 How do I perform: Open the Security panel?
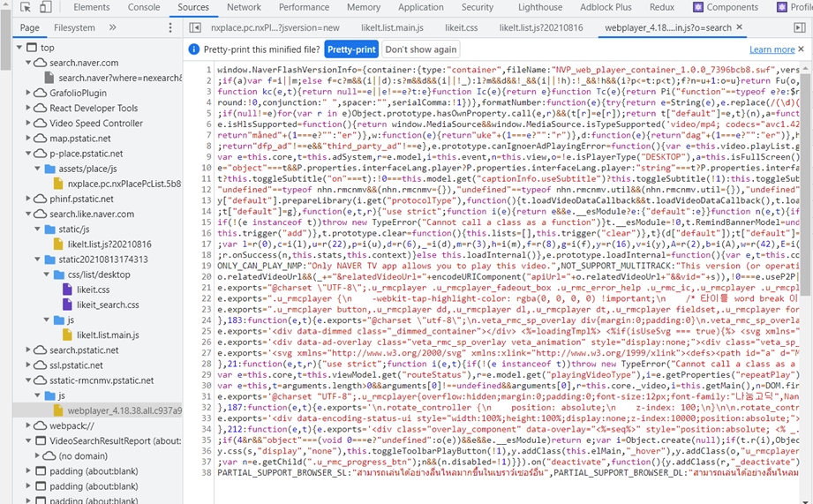point(477,7)
